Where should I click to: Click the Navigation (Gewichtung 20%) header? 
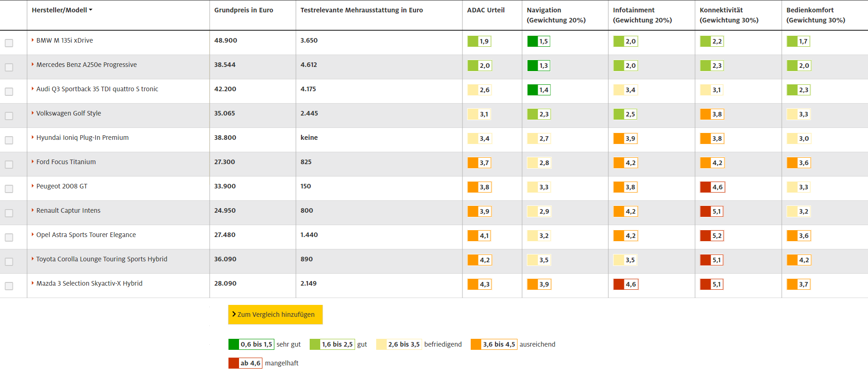coord(556,15)
